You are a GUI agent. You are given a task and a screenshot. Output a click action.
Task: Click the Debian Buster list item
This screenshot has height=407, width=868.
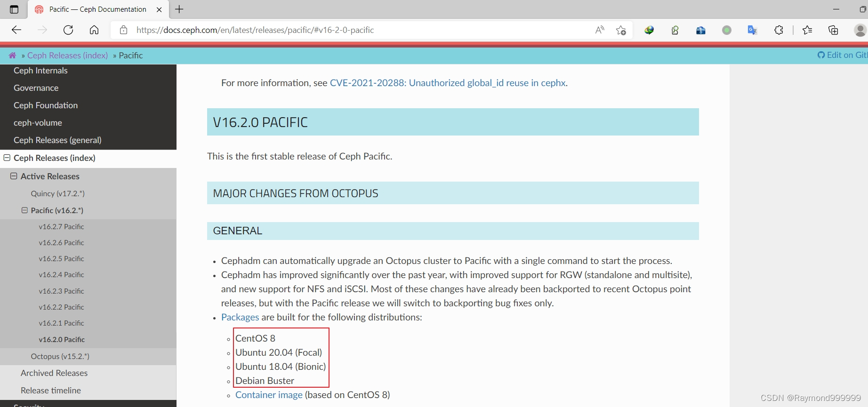click(265, 381)
